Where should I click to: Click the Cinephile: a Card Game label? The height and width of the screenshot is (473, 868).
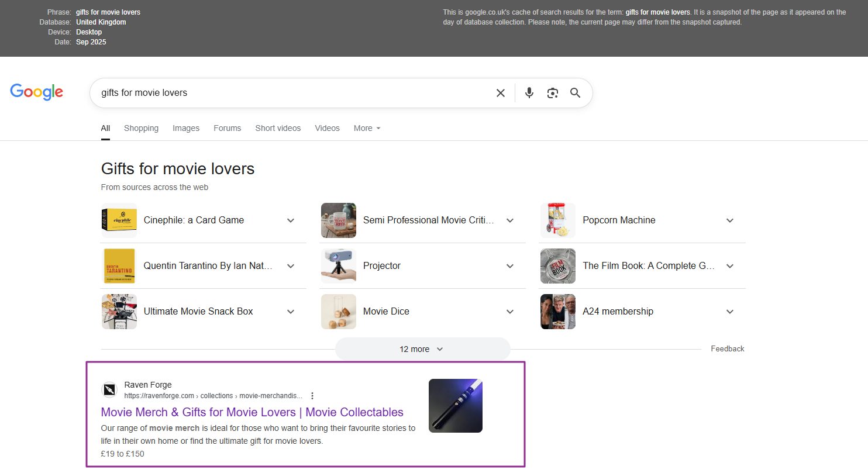[194, 220]
